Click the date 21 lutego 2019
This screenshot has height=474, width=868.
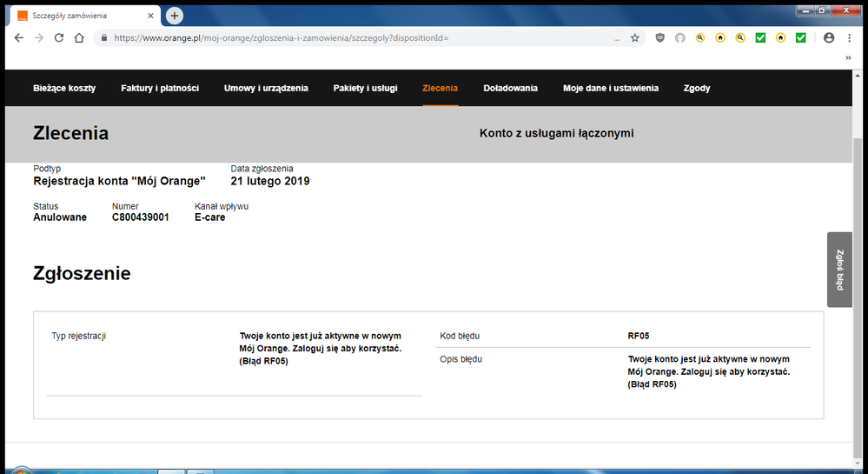tap(270, 181)
